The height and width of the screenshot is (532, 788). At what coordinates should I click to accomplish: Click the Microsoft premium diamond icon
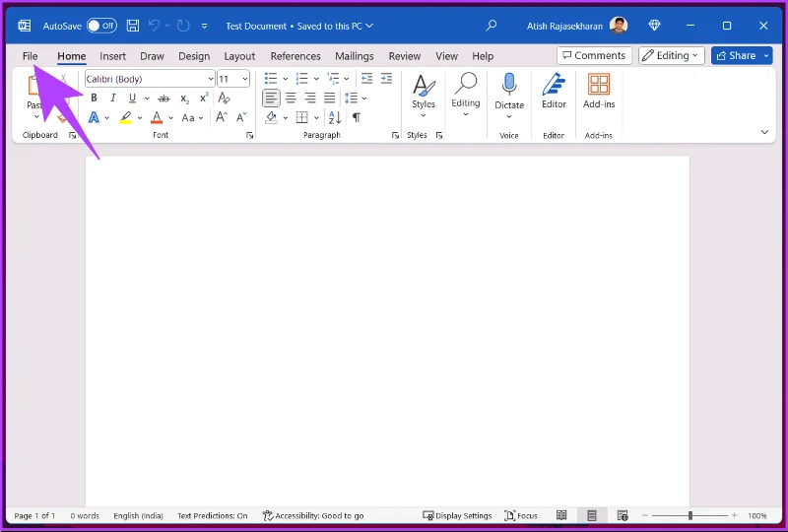tap(654, 26)
